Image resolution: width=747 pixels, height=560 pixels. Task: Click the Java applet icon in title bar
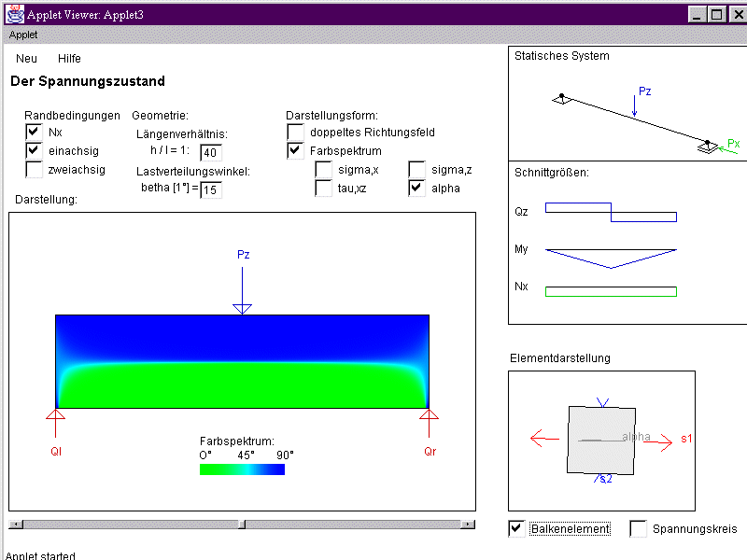[x=14, y=14]
